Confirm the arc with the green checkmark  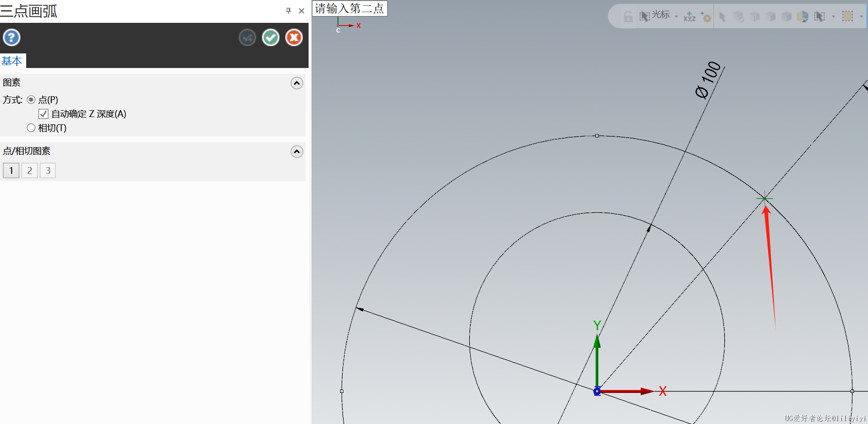[x=271, y=37]
